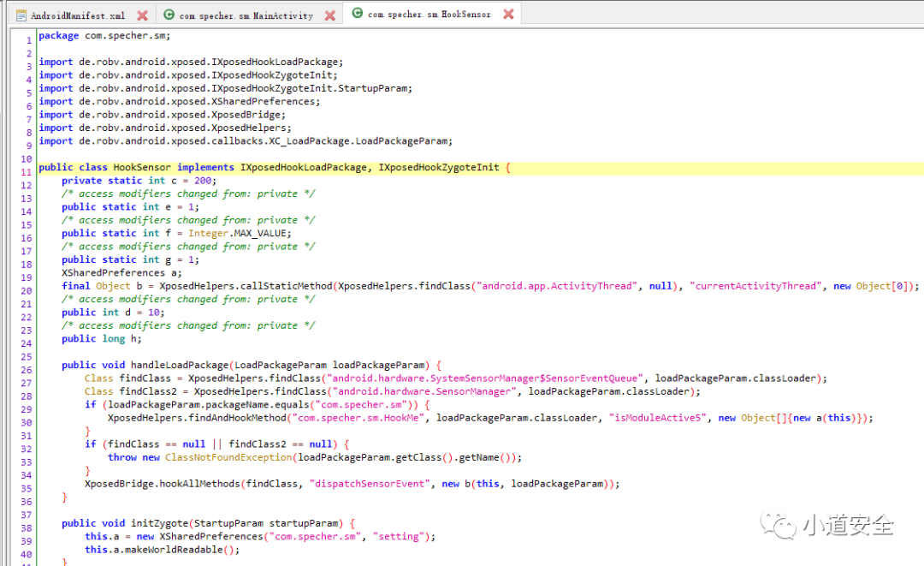Click the IXposedHookLoadPackage import statement
Image resolution: width=924 pixels, height=566 pixels.
click(191, 62)
